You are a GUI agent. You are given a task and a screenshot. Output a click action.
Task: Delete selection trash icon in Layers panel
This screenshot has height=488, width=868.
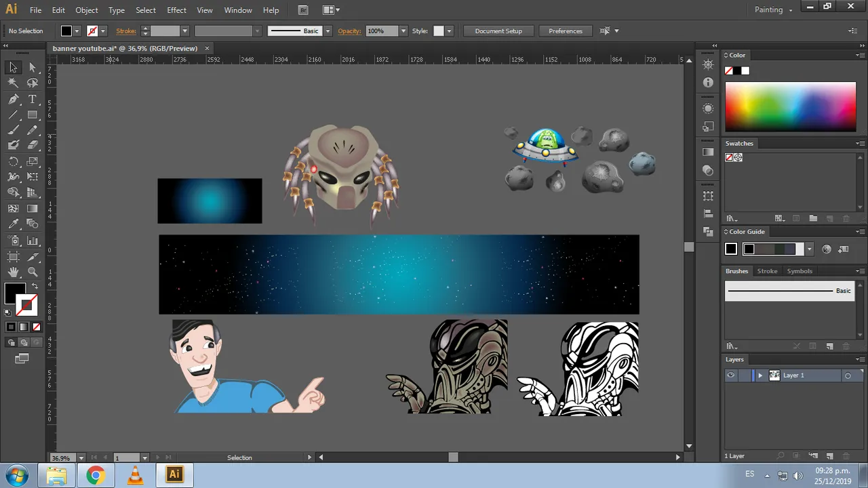846,456
